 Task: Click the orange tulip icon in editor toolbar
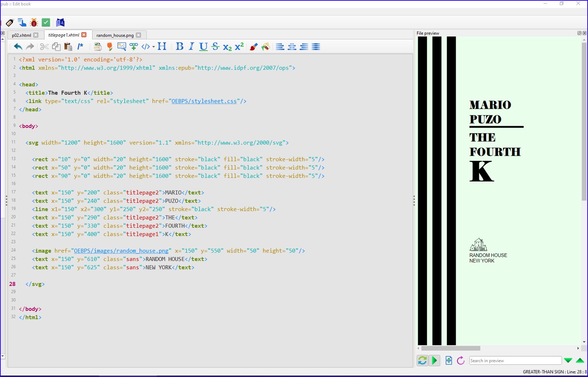click(110, 47)
